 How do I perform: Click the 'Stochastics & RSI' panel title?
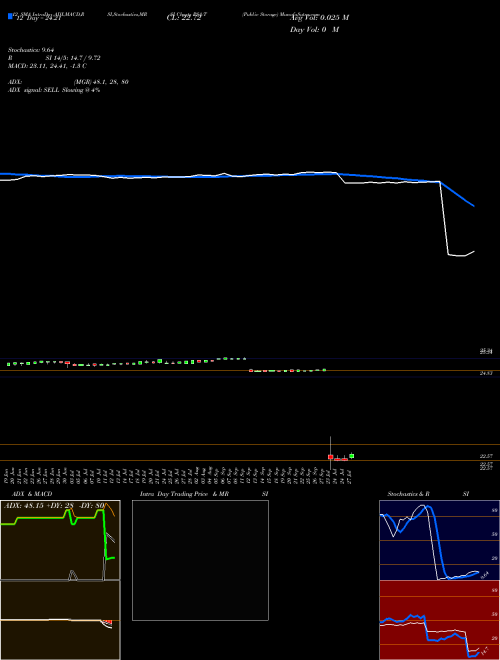tap(428, 494)
